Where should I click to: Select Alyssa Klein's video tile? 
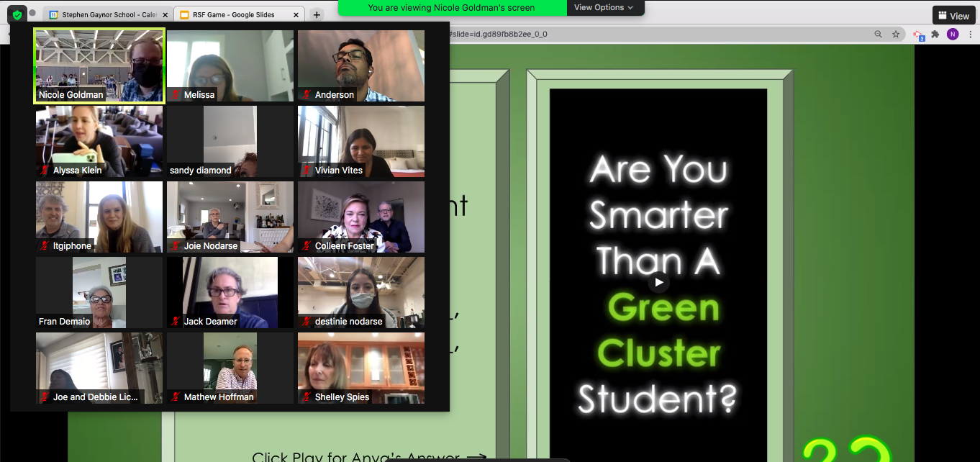coord(99,141)
